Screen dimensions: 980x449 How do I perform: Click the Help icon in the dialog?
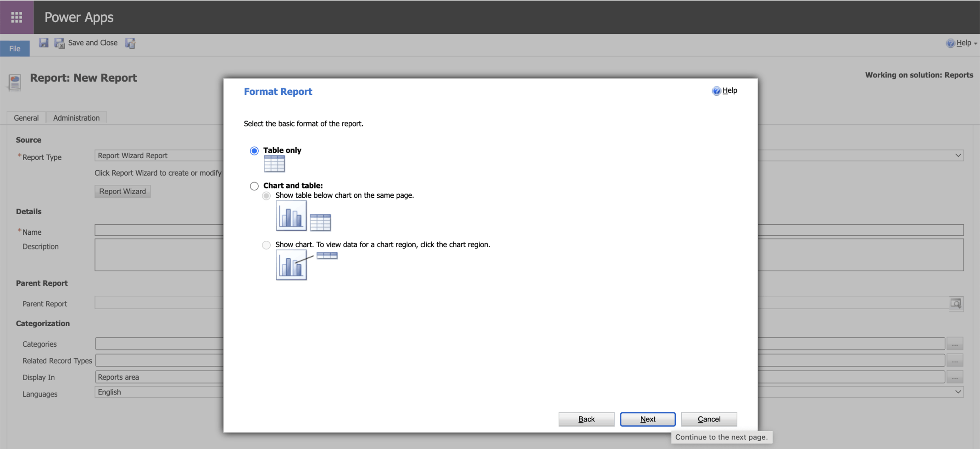716,91
